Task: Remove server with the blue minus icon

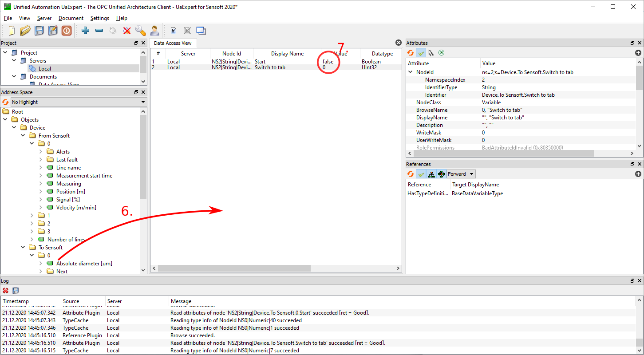Action: 99,31
